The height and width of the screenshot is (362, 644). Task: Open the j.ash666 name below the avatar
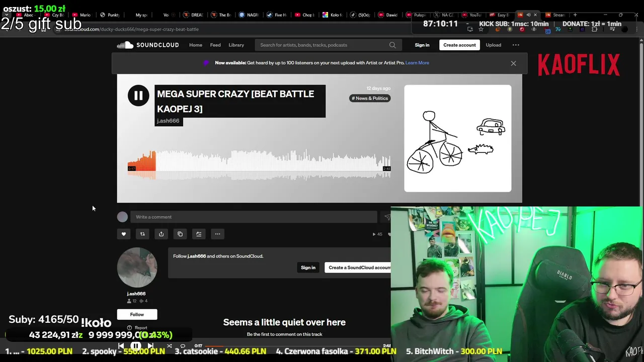tap(136, 294)
